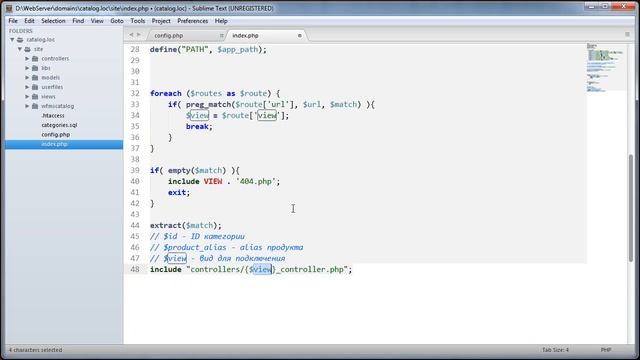This screenshot has width=640, height=360.
Task: Close the index.php tab with unsaved dot
Action: 300,36
